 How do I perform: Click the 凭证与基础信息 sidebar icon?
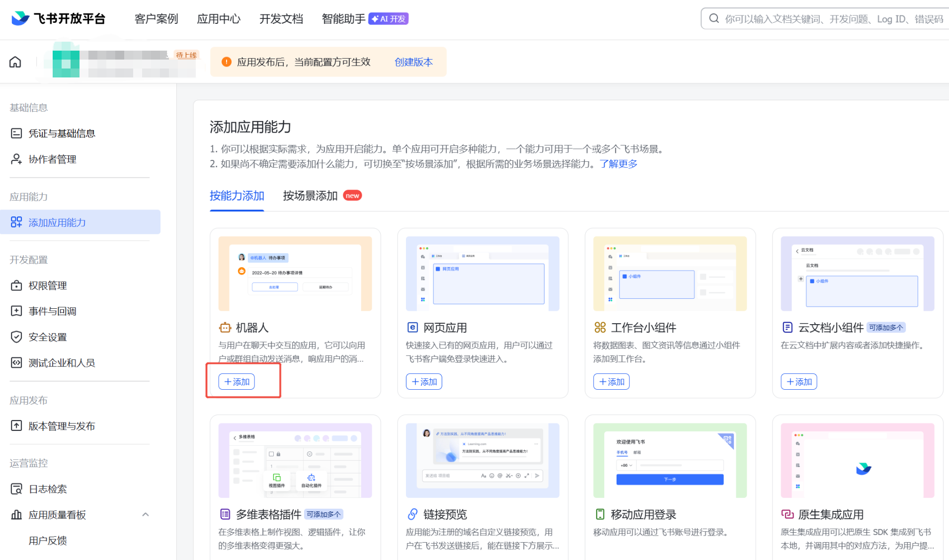click(x=16, y=133)
